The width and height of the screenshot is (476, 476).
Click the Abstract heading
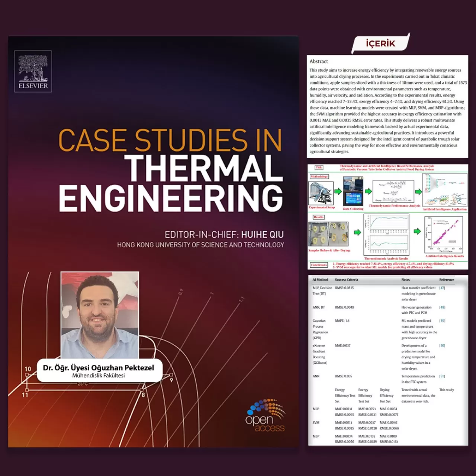coord(319,62)
